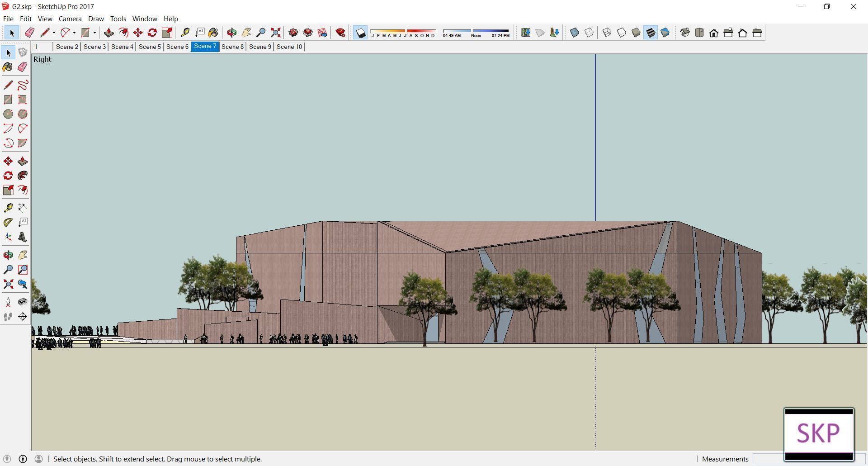
Task: Pick the Offset tool in top toolbar
Action: coord(123,33)
